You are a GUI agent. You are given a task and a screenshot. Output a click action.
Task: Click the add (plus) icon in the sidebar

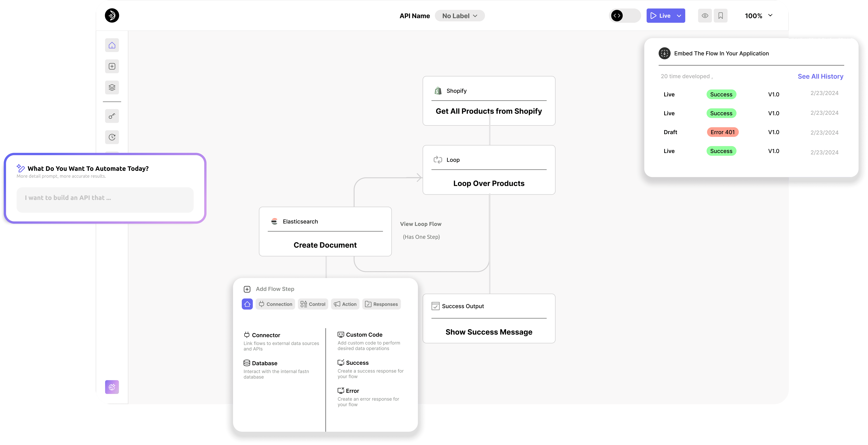[112, 66]
